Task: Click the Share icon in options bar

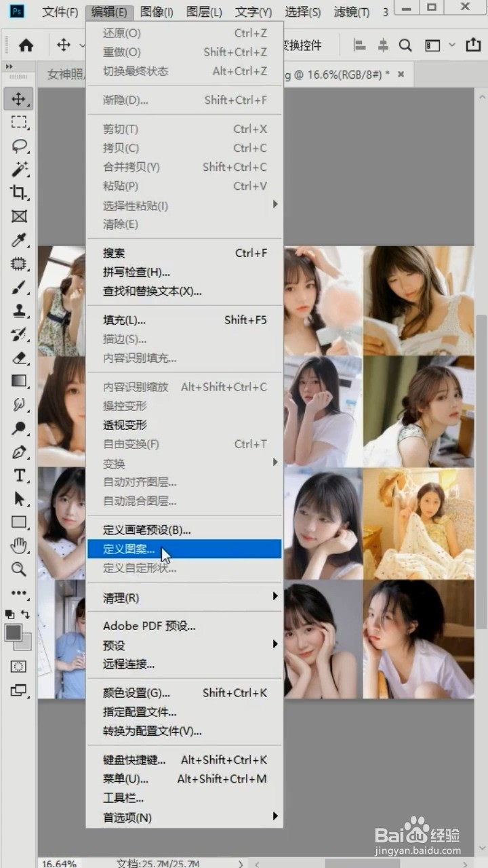Action: coord(473,45)
